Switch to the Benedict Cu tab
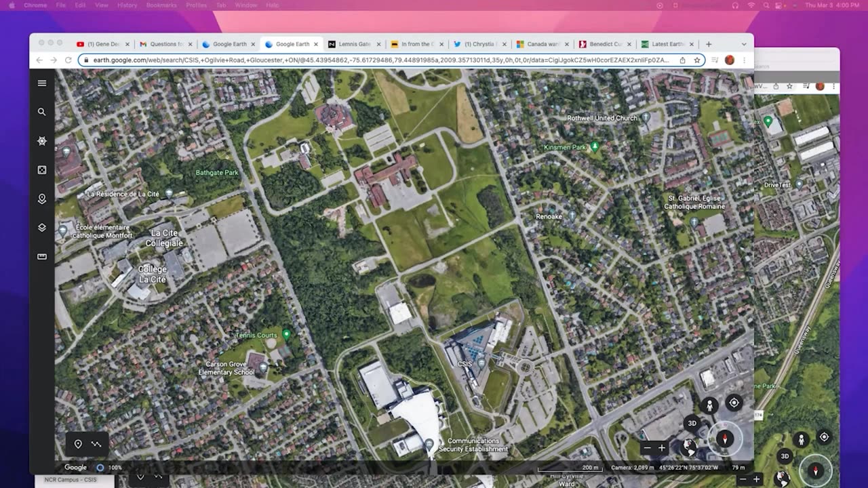The width and height of the screenshot is (868, 488). [x=604, y=44]
